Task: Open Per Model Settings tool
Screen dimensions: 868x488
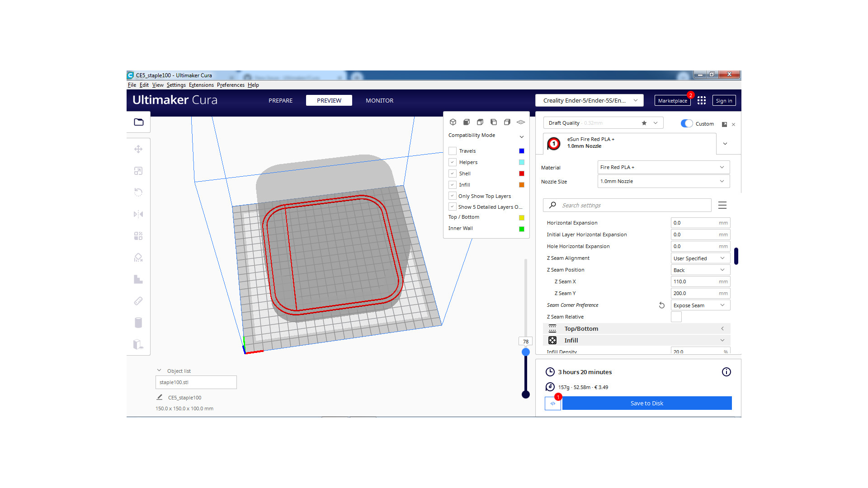Action: coord(138,235)
